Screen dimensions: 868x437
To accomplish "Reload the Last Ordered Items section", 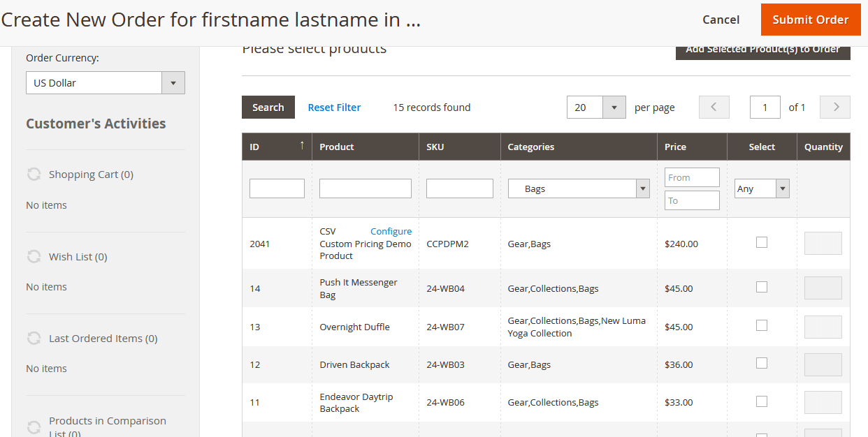I will 34,339.
